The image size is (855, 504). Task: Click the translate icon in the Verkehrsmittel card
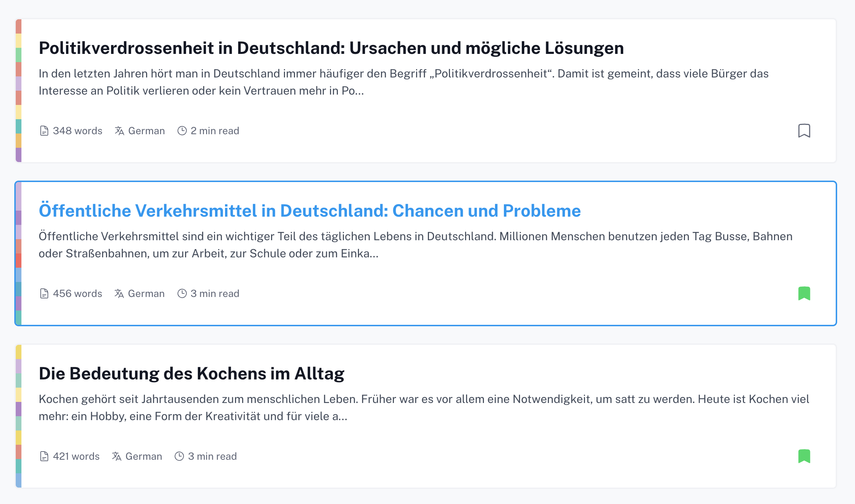[x=119, y=294]
